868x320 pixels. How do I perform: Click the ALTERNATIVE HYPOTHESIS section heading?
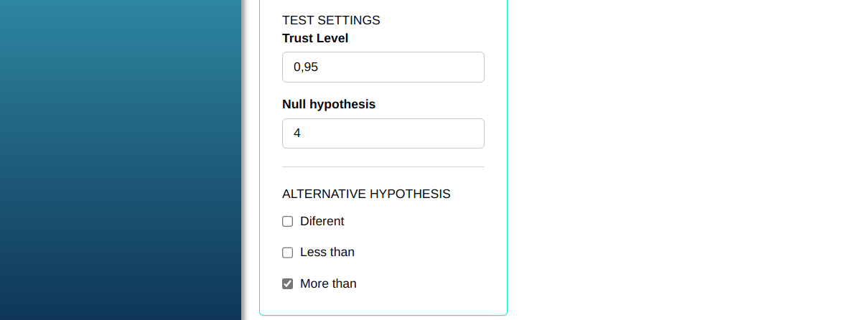pyautogui.click(x=366, y=194)
